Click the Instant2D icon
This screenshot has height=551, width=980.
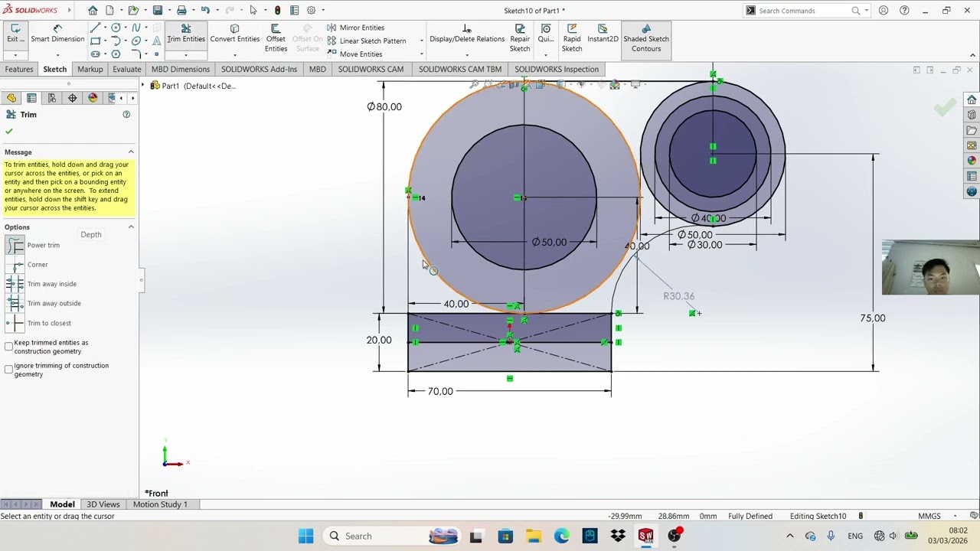tap(603, 34)
